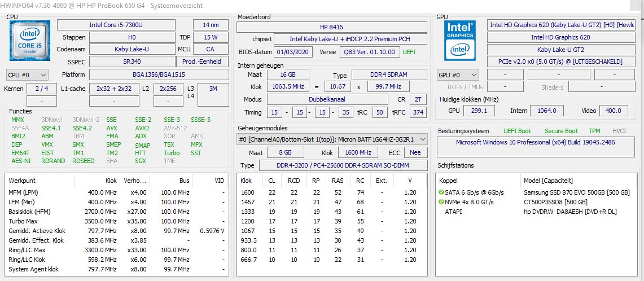The width and height of the screenshot is (644, 281).
Task: Click the RDSEED feature flag
Action: (84, 161)
